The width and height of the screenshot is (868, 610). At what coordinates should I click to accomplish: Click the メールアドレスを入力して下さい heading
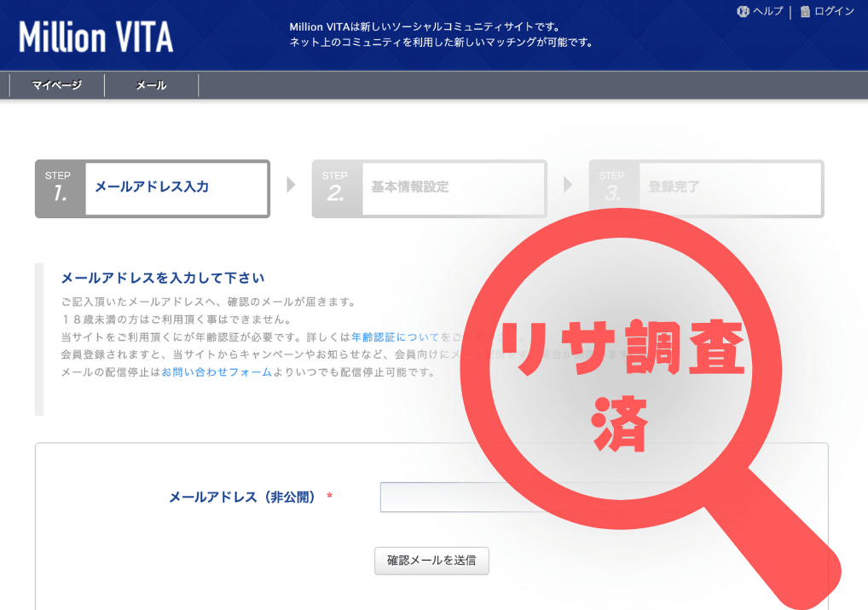click(x=162, y=278)
